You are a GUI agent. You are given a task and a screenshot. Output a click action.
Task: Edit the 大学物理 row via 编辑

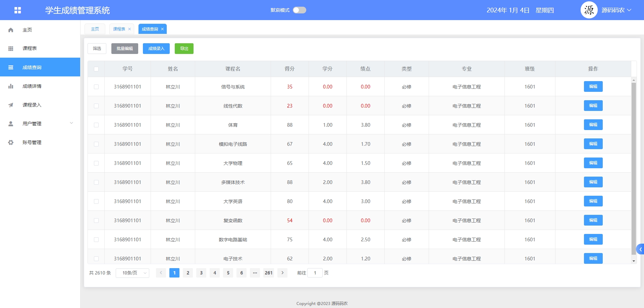pos(593,163)
